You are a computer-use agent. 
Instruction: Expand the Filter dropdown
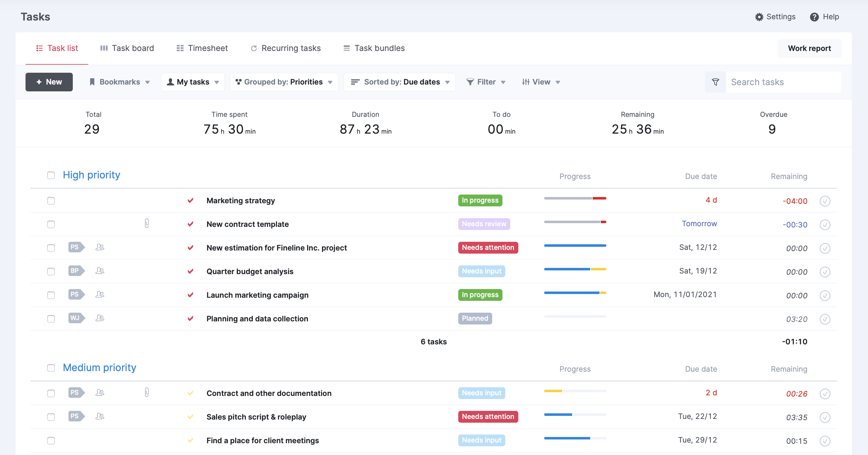click(x=486, y=82)
